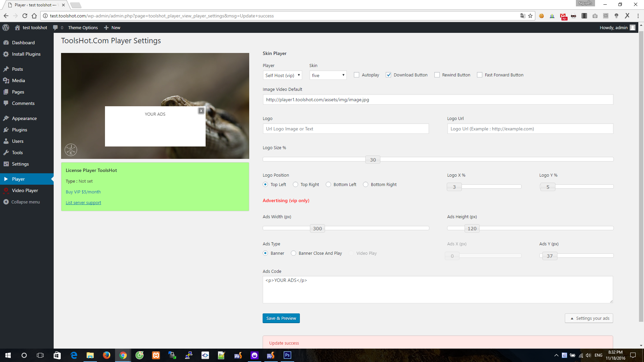Open the Windows Start menu
Viewport: 644px width, 362px height.
click(x=8, y=355)
